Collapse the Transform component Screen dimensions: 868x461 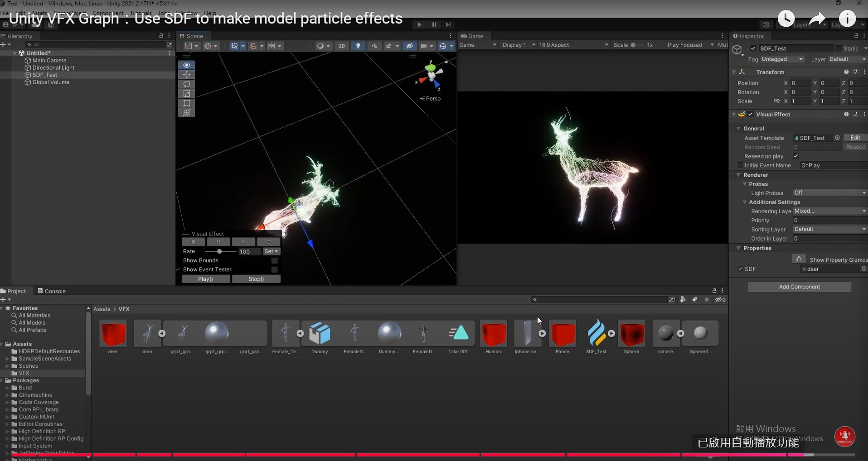734,72
